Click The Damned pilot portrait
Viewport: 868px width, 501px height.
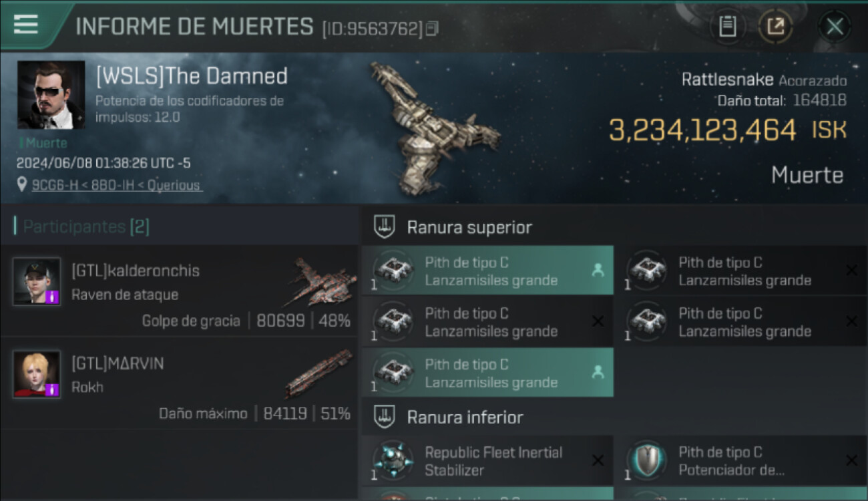click(x=51, y=95)
